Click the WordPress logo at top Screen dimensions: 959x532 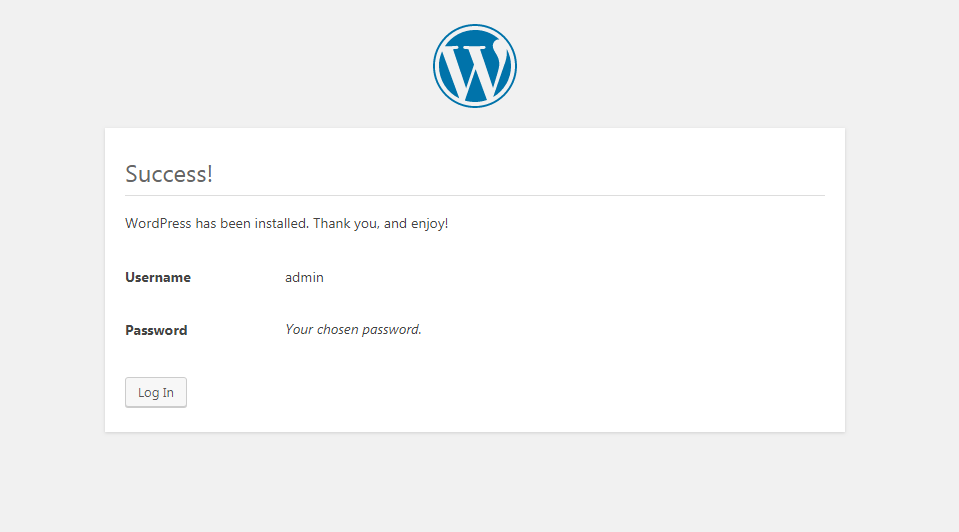(x=475, y=66)
